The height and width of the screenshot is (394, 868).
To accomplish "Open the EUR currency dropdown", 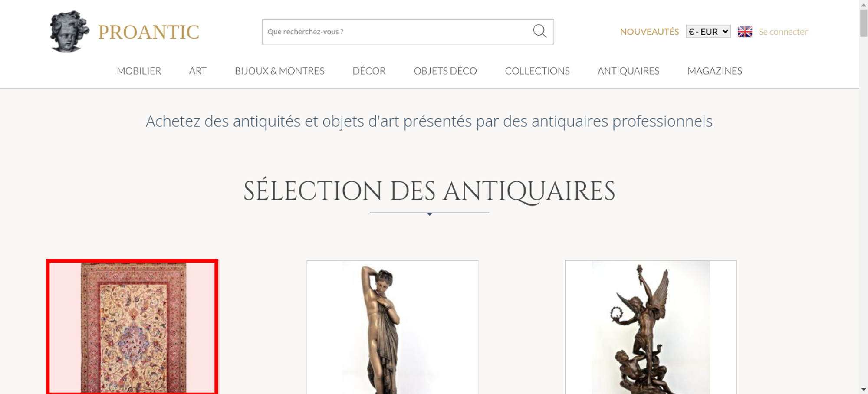I will click(708, 32).
